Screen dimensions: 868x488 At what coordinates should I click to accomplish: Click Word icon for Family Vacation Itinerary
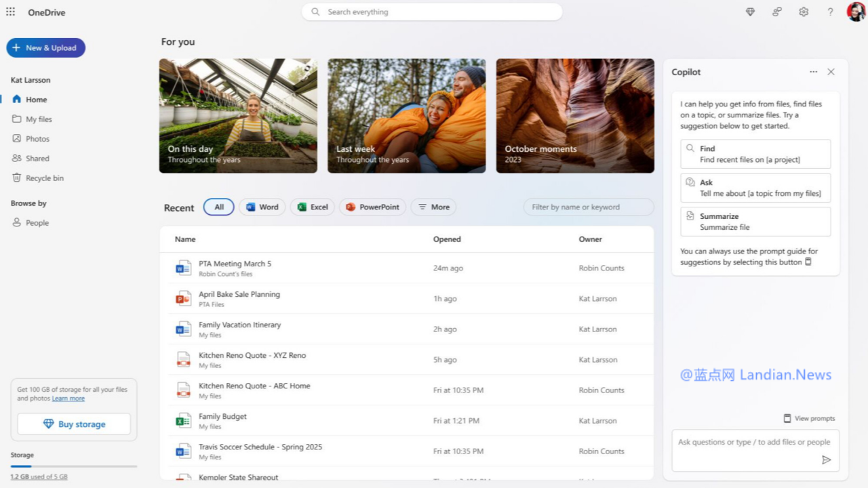[x=183, y=329]
